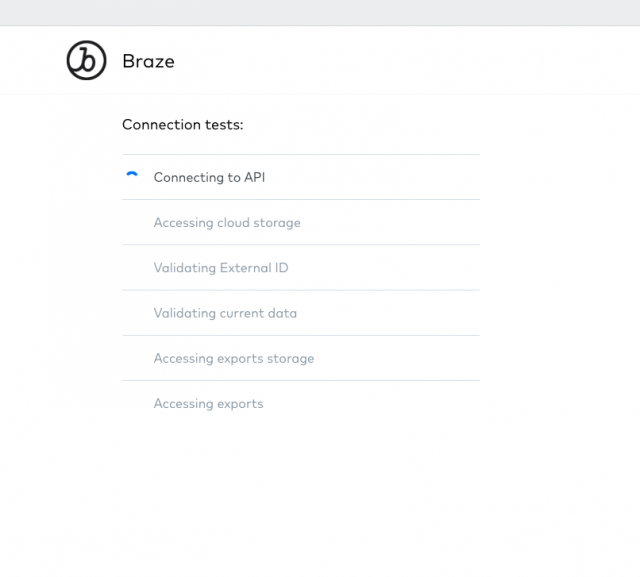Click word "storage" in exports storage test
The image size is (640, 577).
tap(290, 358)
